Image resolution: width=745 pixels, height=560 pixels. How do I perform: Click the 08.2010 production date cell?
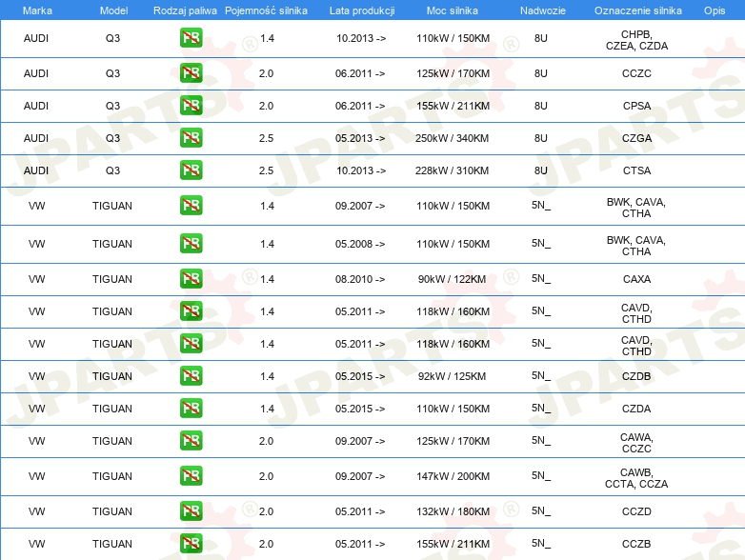pyautogui.click(x=360, y=279)
